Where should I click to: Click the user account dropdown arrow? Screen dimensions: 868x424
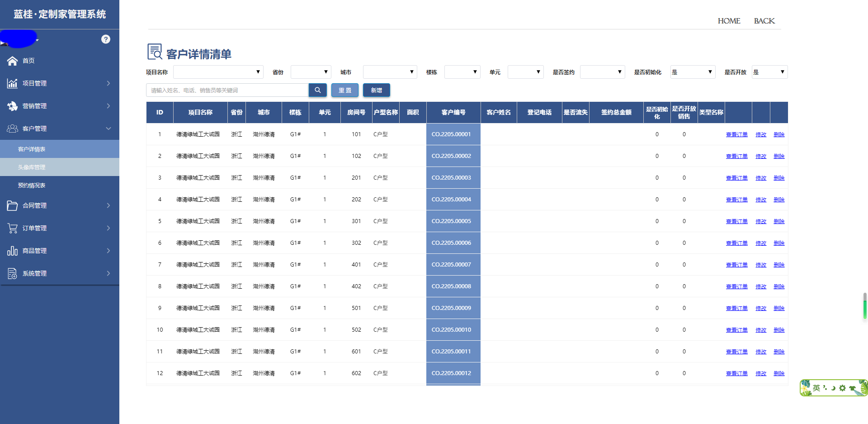38,40
